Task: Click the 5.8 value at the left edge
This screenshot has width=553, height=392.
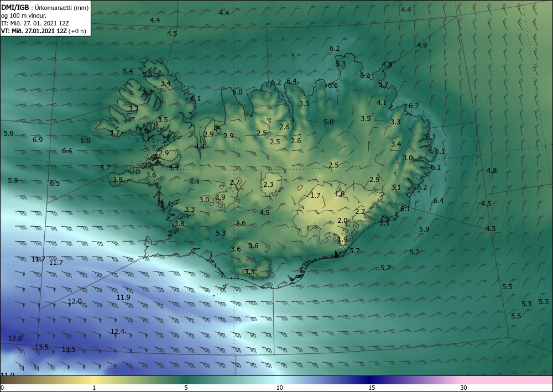Action: (13, 180)
